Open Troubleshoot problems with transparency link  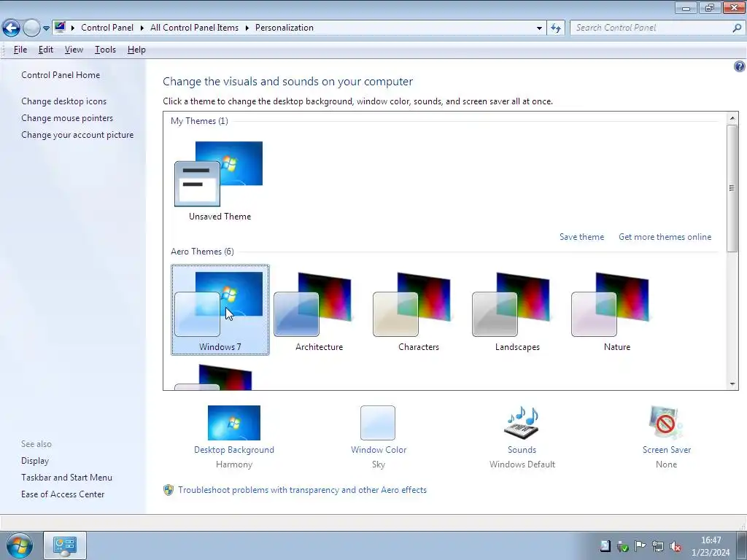point(303,490)
